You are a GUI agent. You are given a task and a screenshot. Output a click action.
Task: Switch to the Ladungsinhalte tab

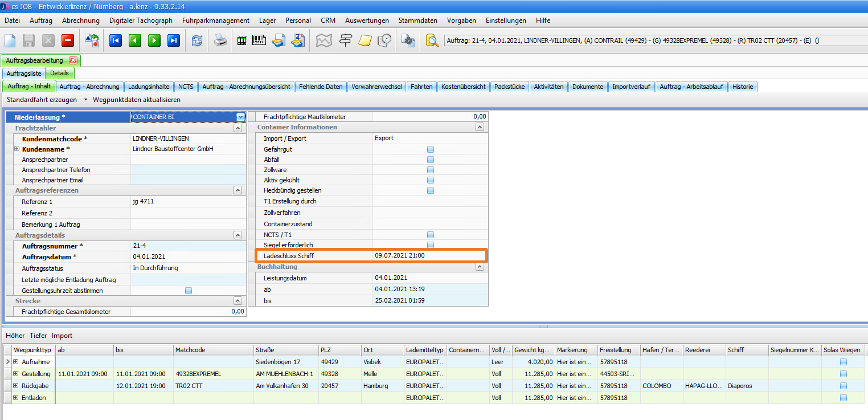[149, 87]
